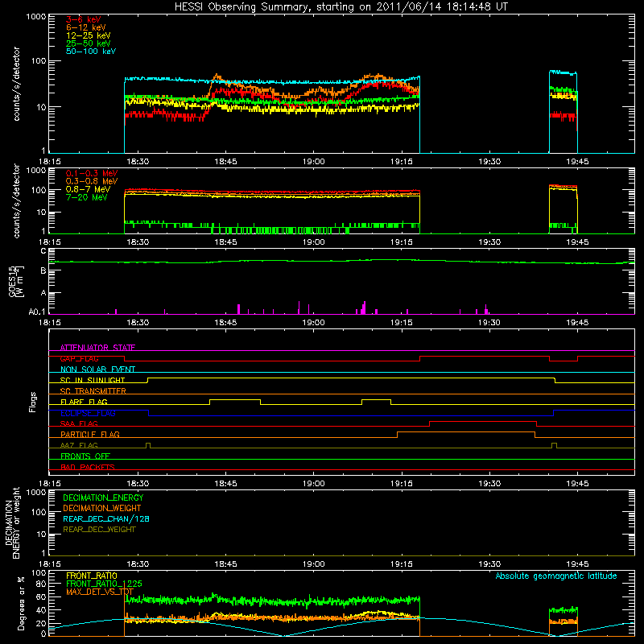
Task: Click the 0.3-0.8 MeV legend label
Action: pyautogui.click(x=92, y=181)
